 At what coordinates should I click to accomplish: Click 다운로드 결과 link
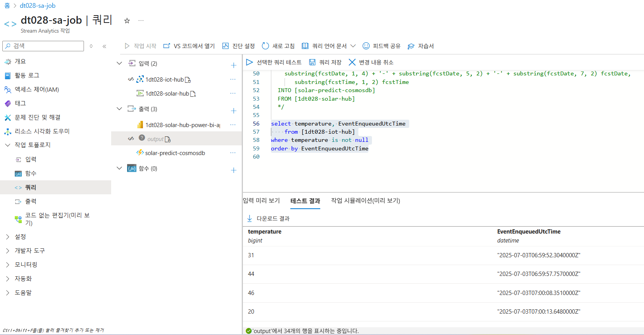[x=269, y=218]
